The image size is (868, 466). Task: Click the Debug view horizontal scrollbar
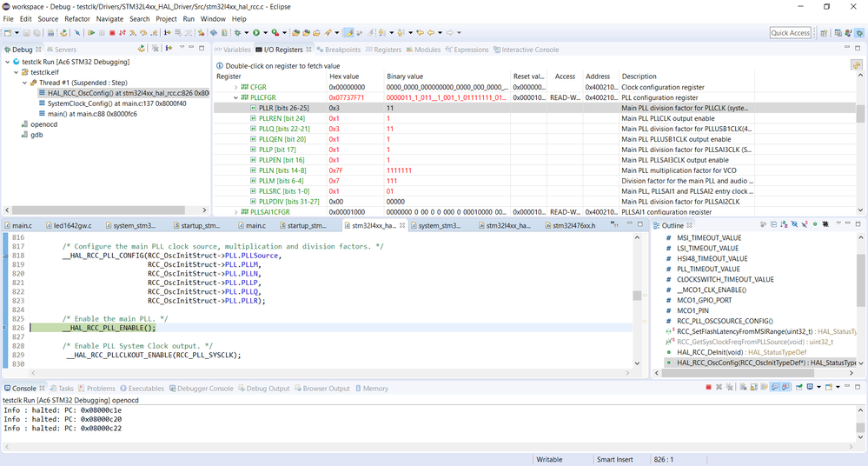98,210
